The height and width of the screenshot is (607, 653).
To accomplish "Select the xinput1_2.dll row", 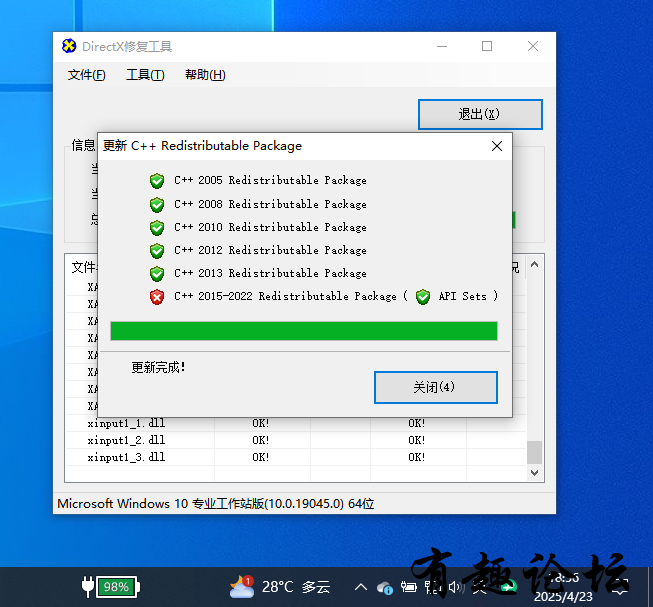I will pyautogui.click(x=296, y=440).
